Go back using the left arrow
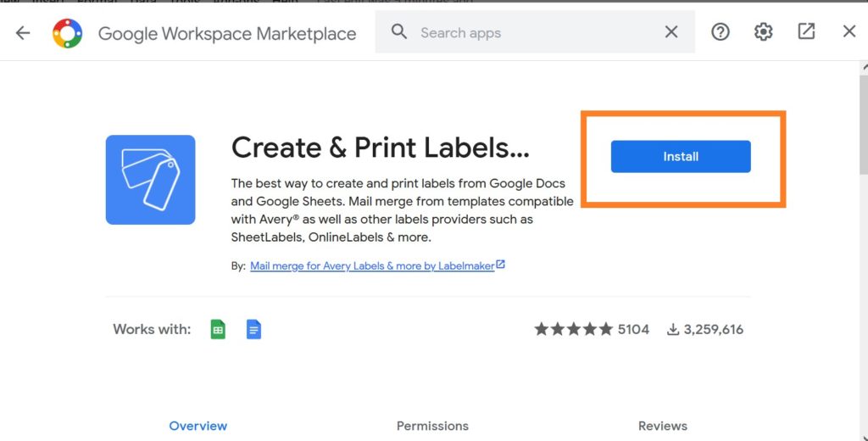Screen dimensions: 868x441 click(23, 33)
